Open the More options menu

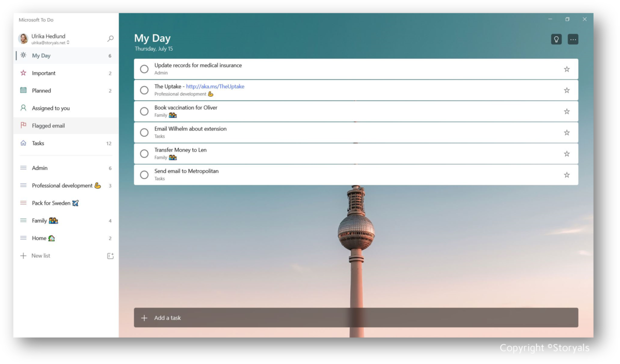[572, 39]
